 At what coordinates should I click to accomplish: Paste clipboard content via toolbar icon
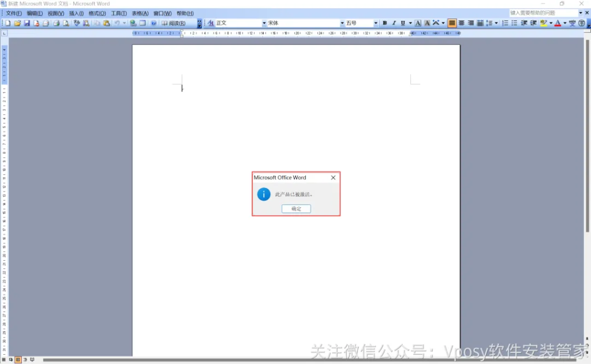point(107,23)
